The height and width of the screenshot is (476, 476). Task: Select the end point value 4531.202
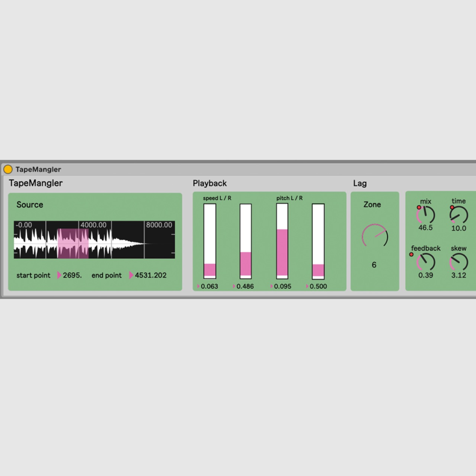click(x=150, y=275)
